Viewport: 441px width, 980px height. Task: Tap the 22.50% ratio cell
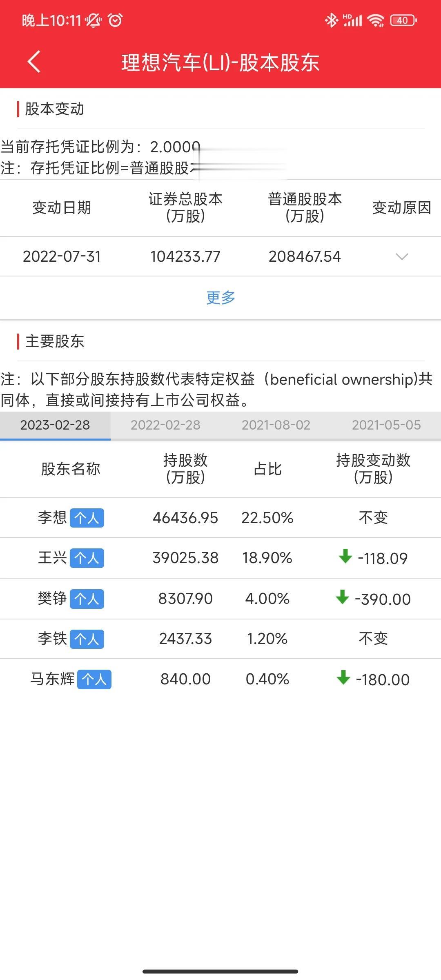(267, 518)
